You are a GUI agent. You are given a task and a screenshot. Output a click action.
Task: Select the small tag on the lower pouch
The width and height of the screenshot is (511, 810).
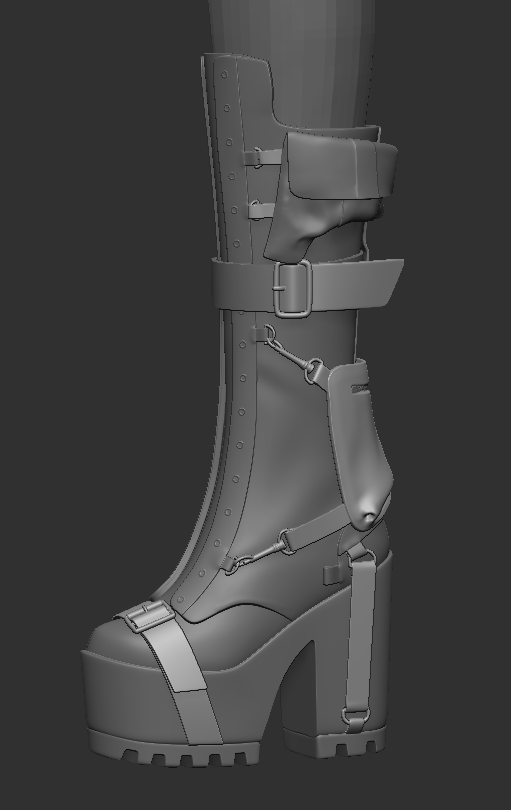tap(360, 388)
